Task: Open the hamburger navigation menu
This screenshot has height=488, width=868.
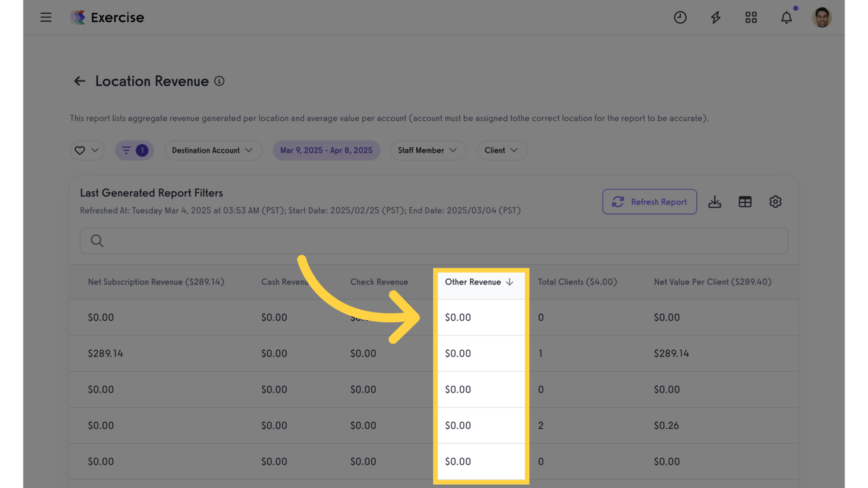Action: (46, 17)
